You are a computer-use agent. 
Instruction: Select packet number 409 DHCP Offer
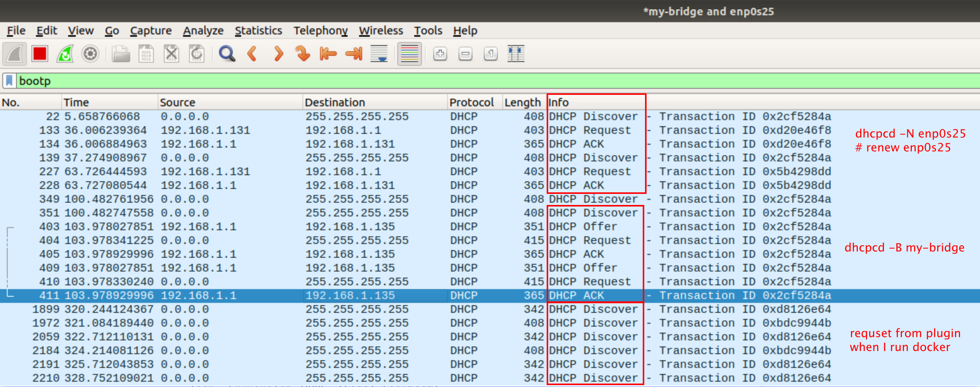pyautogui.click(x=490, y=268)
